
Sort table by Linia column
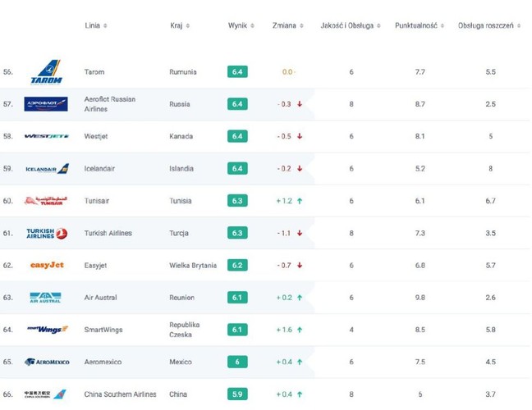pyautogui.click(x=96, y=25)
